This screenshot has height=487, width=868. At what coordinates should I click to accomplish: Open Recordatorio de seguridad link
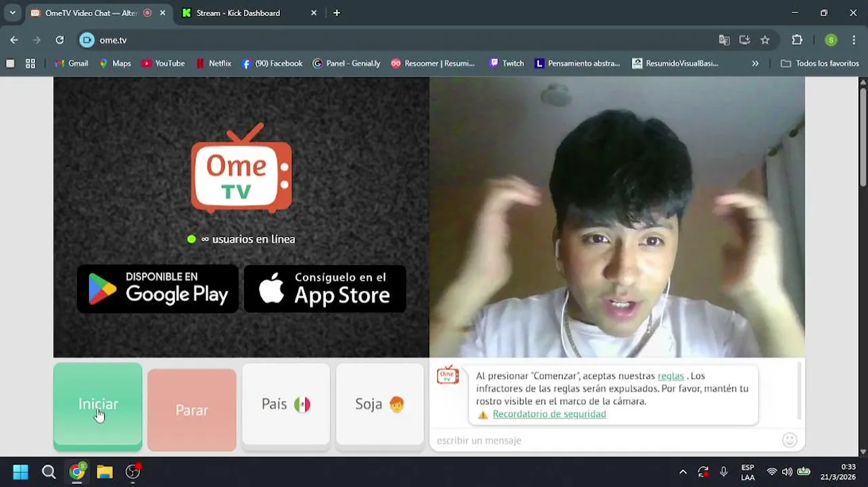pyautogui.click(x=549, y=414)
